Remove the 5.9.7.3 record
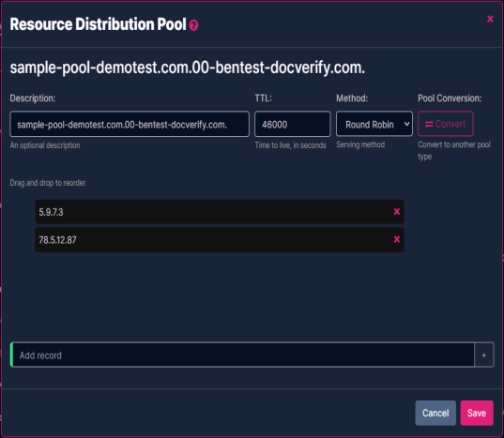 coord(397,211)
